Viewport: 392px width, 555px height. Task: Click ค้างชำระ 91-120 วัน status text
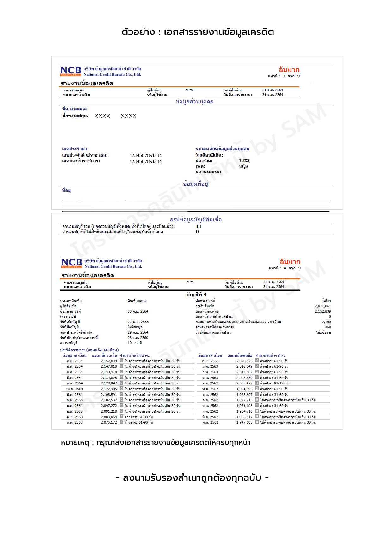275,383
